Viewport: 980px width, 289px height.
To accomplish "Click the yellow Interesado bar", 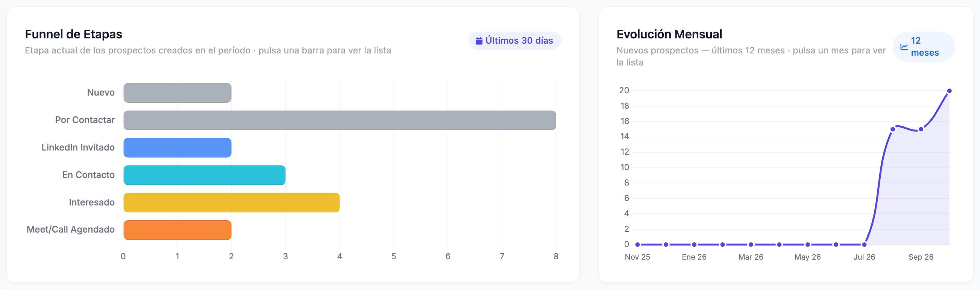I will [231, 202].
